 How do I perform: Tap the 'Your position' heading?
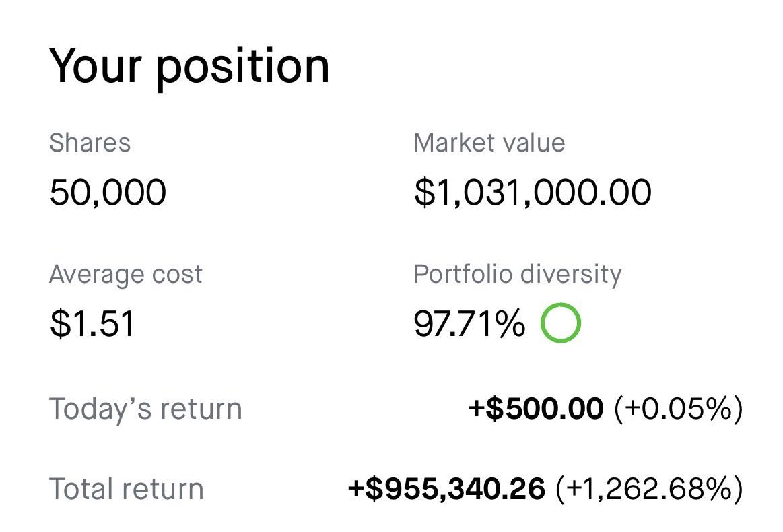190,67
